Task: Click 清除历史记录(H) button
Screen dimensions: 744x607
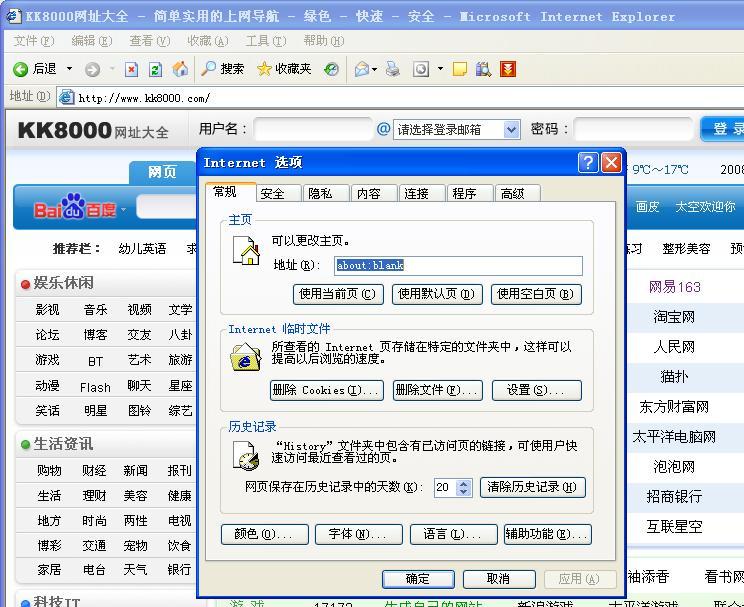Action: (533, 487)
